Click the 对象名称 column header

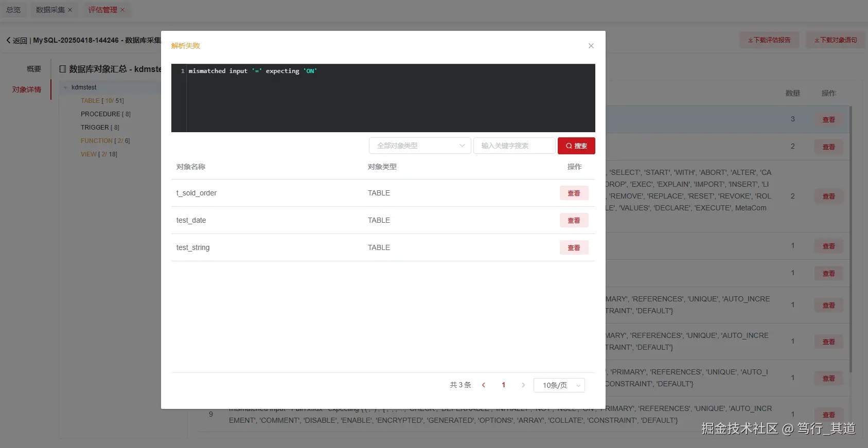[191, 167]
